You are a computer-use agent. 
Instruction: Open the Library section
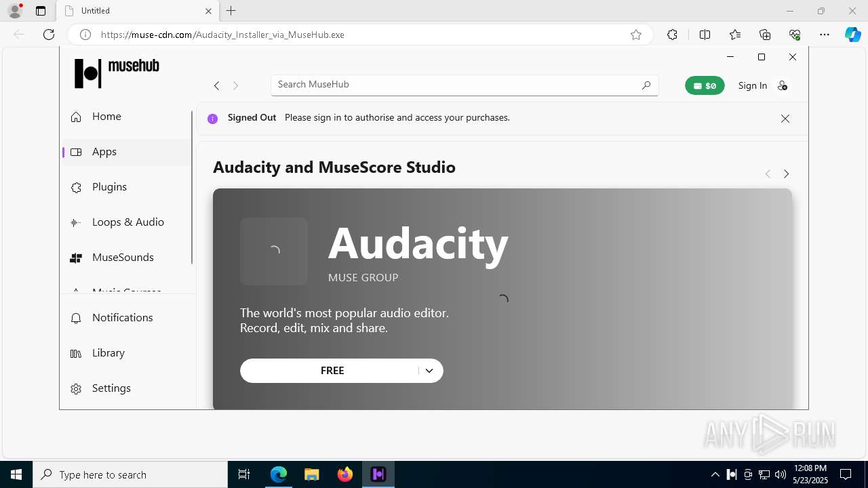pos(126,353)
